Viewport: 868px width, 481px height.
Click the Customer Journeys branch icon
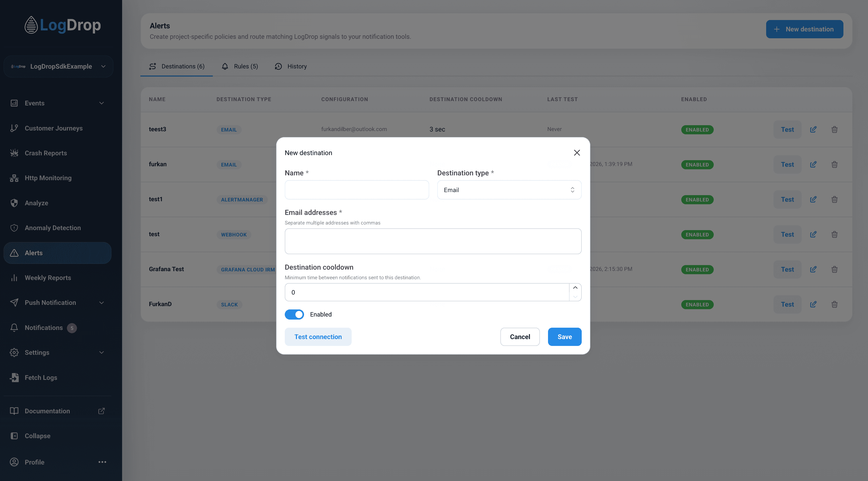(14, 128)
